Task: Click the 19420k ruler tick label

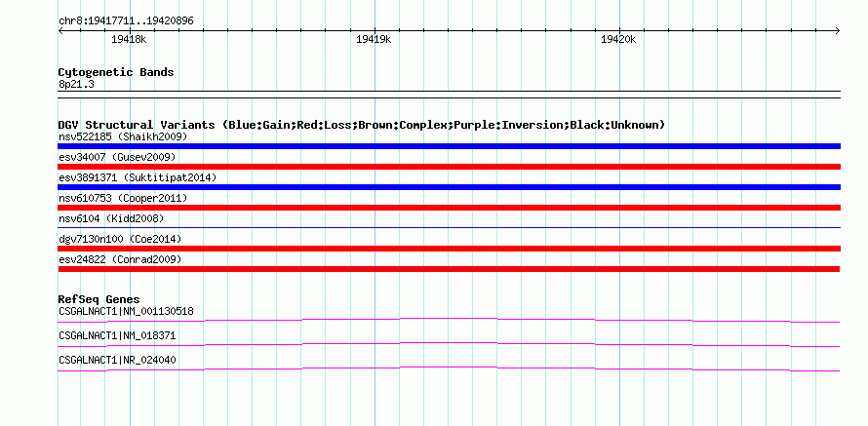Action: coord(618,39)
